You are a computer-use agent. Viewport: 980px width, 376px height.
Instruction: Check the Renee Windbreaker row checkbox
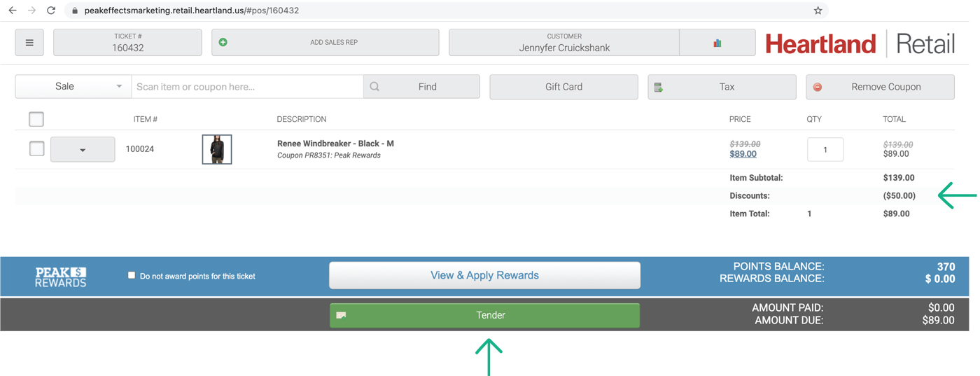coord(37,148)
